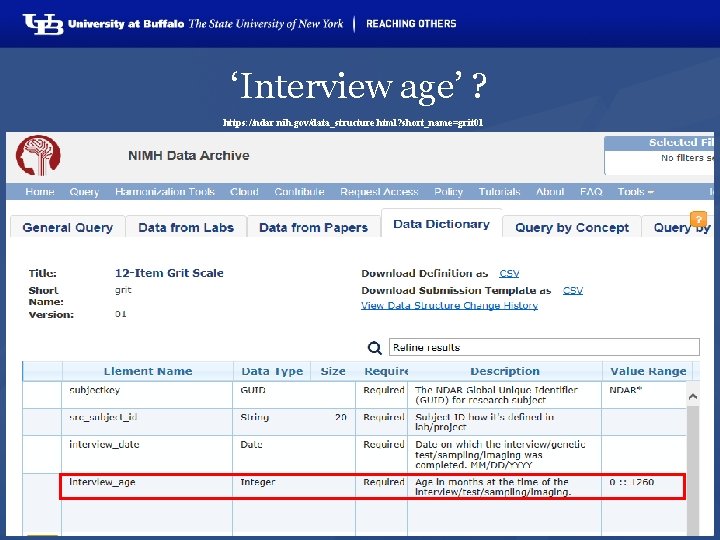This screenshot has height=540, width=720.
Task: Sort by Size column header
Action: 333,371
